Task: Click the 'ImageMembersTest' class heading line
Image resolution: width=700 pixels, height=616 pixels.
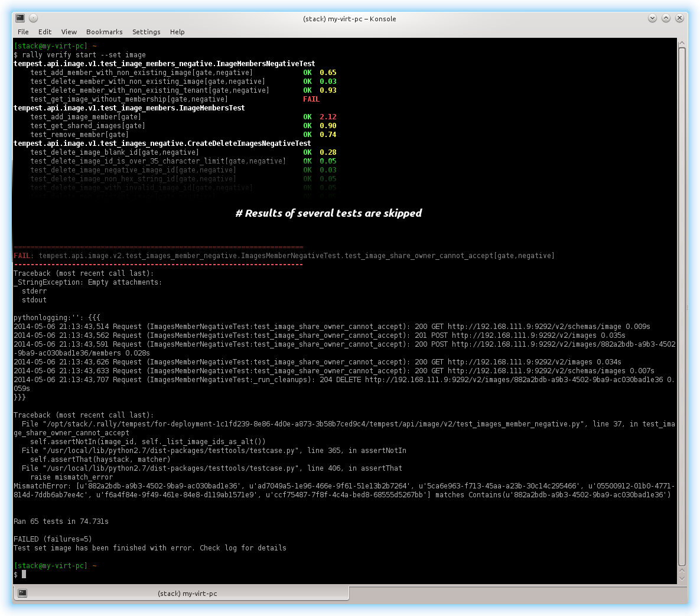Action: click(129, 108)
